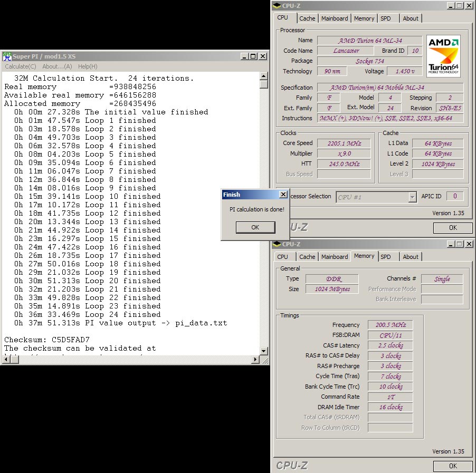476x473 pixels.
Task: Click the FSB:DRAM value CPU/11
Action: coord(391,335)
